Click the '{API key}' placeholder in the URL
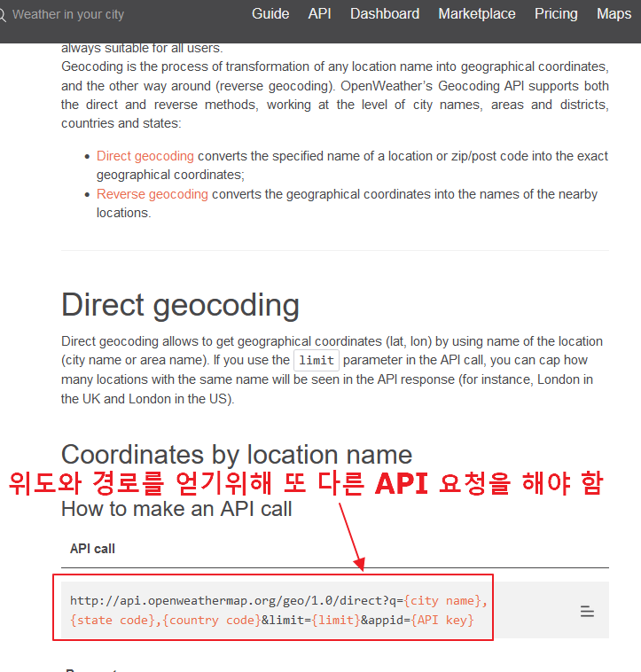 pyautogui.click(x=442, y=621)
